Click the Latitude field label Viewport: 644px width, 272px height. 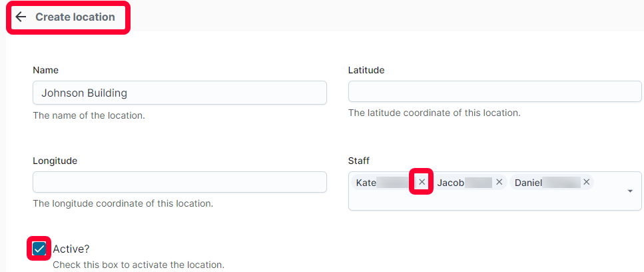[366, 70]
